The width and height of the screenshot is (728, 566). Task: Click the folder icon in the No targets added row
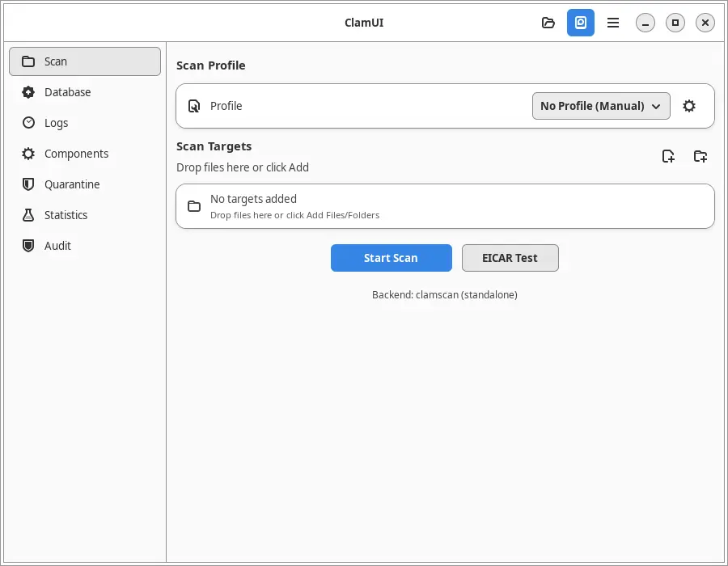point(194,206)
